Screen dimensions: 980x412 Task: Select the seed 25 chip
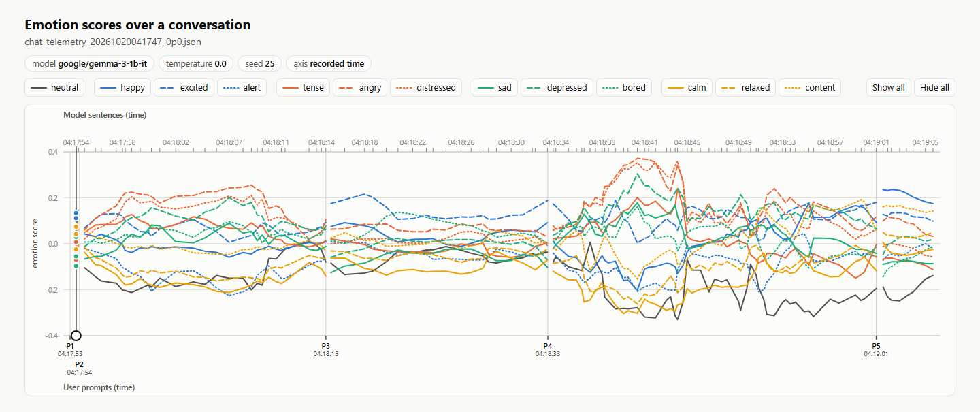(260, 63)
